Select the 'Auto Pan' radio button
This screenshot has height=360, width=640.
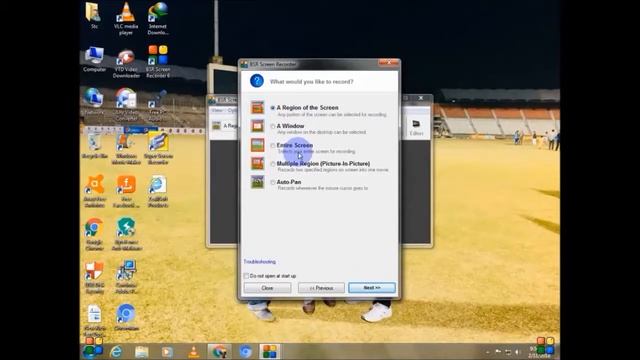click(x=273, y=182)
